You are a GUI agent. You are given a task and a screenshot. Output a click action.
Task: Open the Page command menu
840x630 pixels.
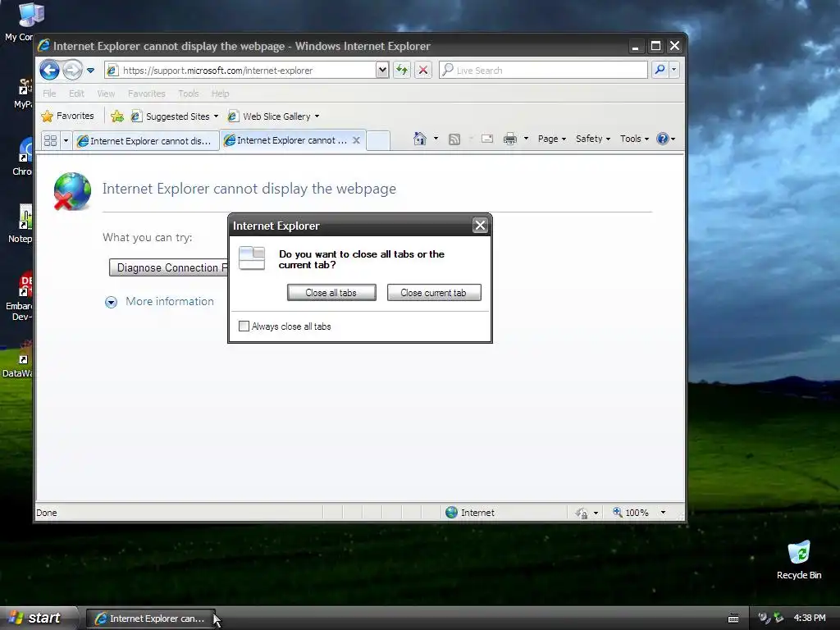tap(552, 139)
